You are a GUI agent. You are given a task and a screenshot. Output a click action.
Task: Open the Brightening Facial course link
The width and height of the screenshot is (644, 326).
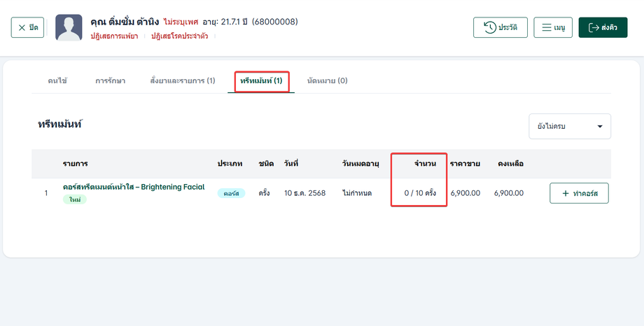[134, 187]
